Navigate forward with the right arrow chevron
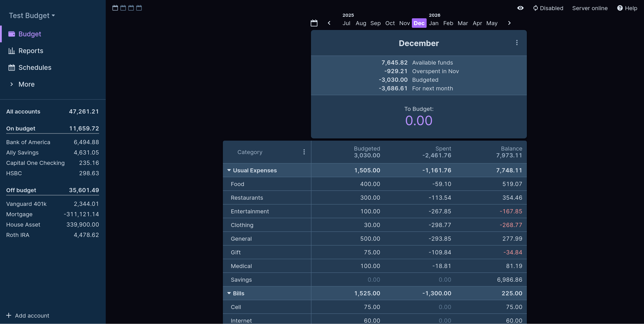This screenshot has height=324, width=644. [509, 23]
